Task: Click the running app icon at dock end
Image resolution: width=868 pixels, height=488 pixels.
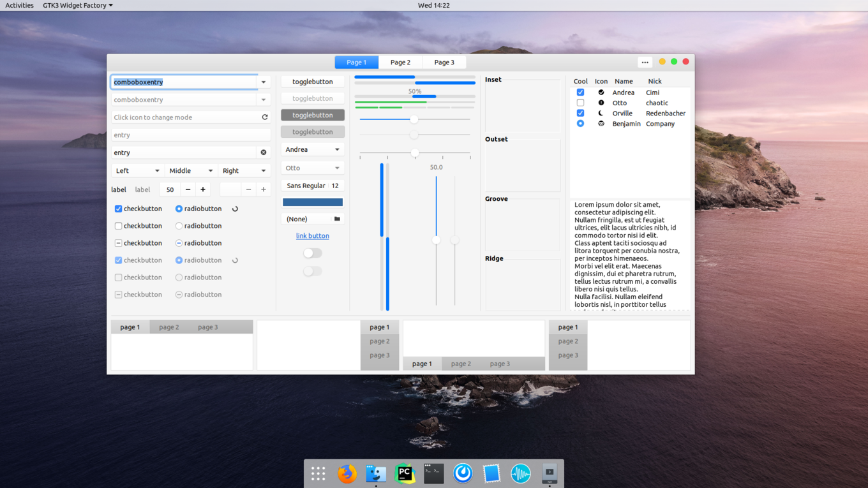Action: point(550,473)
